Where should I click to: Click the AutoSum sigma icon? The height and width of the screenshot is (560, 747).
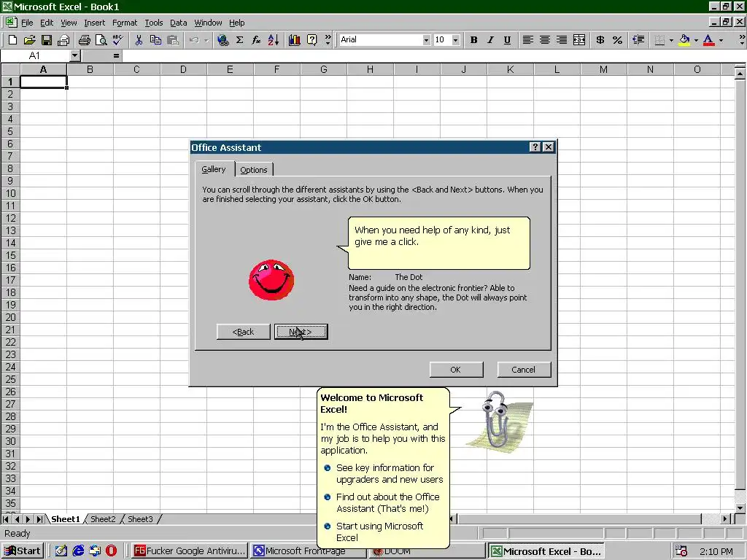coord(239,40)
